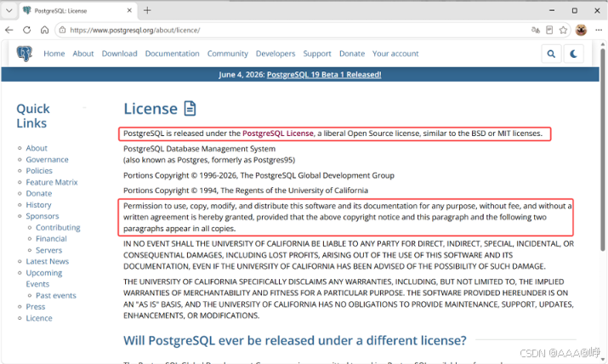This screenshot has height=364, width=608.
Task: Click the Regents of University of California line
Action: [246, 191]
